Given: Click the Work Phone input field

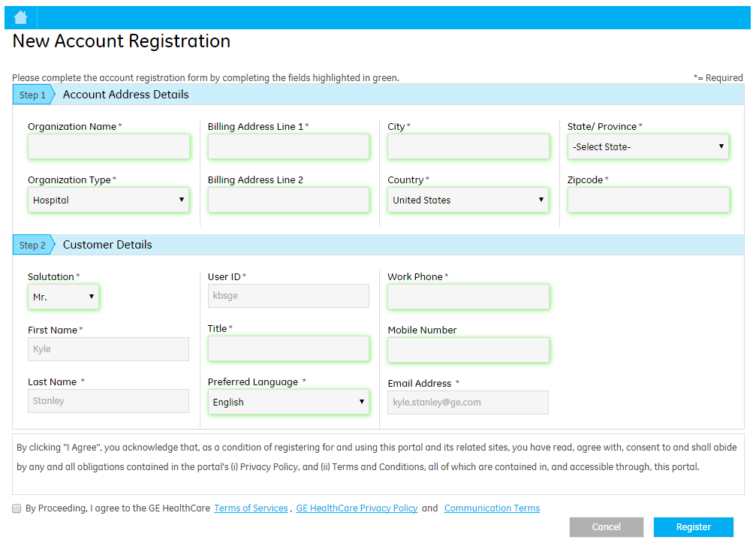Looking at the screenshot, I should pos(468,297).
